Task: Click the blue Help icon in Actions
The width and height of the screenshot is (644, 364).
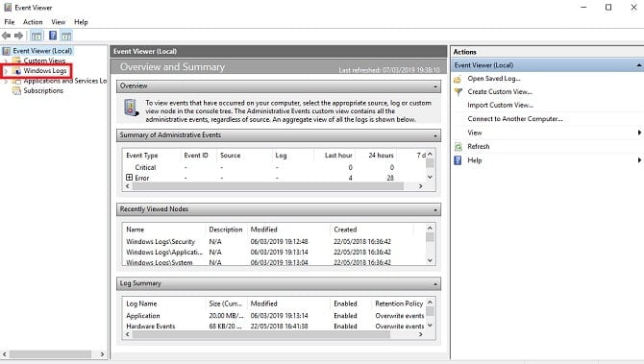Action: point(458,160)
